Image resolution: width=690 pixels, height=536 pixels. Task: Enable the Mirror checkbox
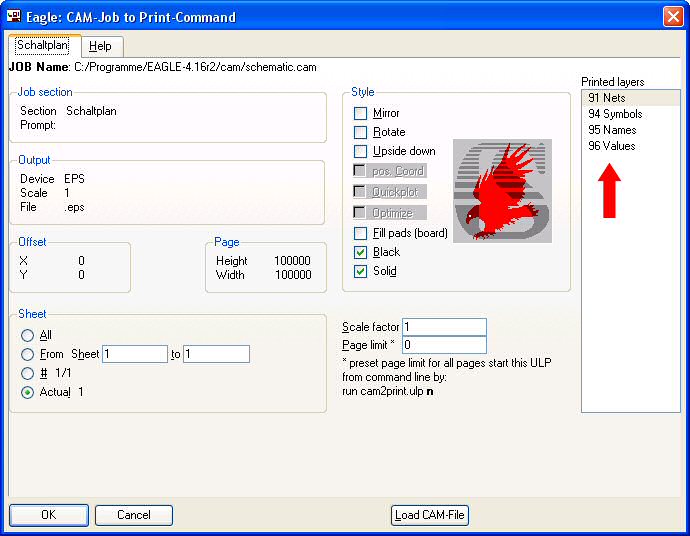point(361,114)
